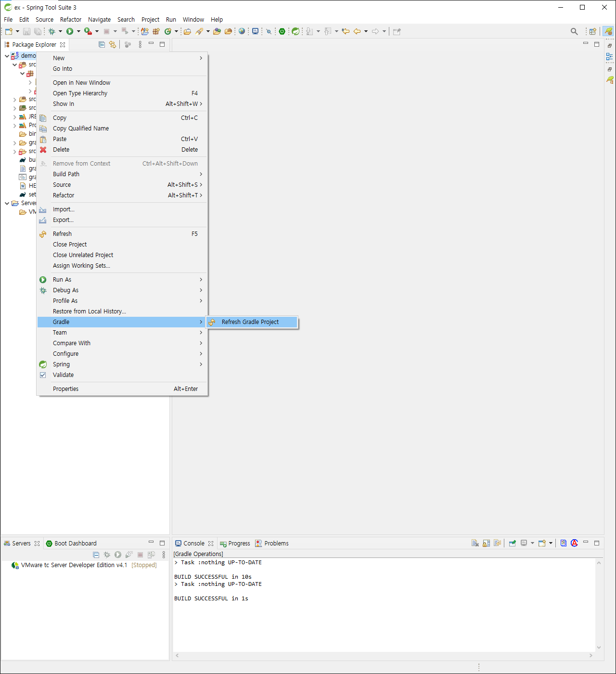Select Refresh Gradle Project submenu item

pyautogui.click(x=252, y=322)
